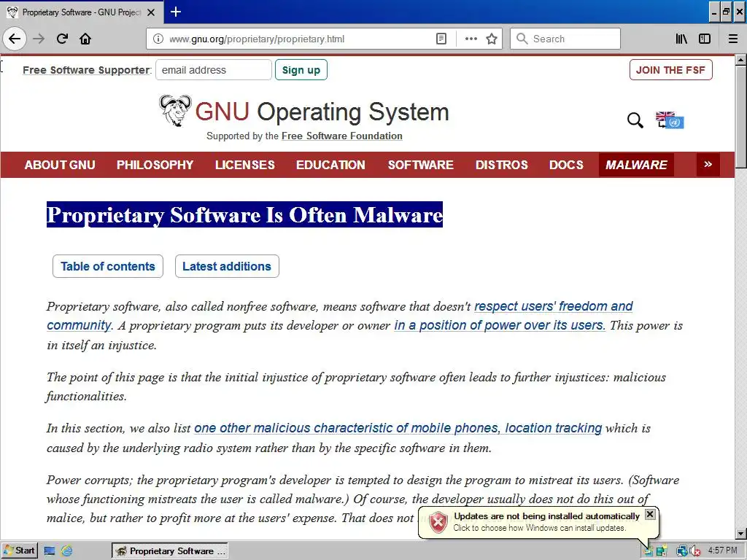Click the Windows Update tray icon
This screenshot has width=747, height=560.
[648, 551]
